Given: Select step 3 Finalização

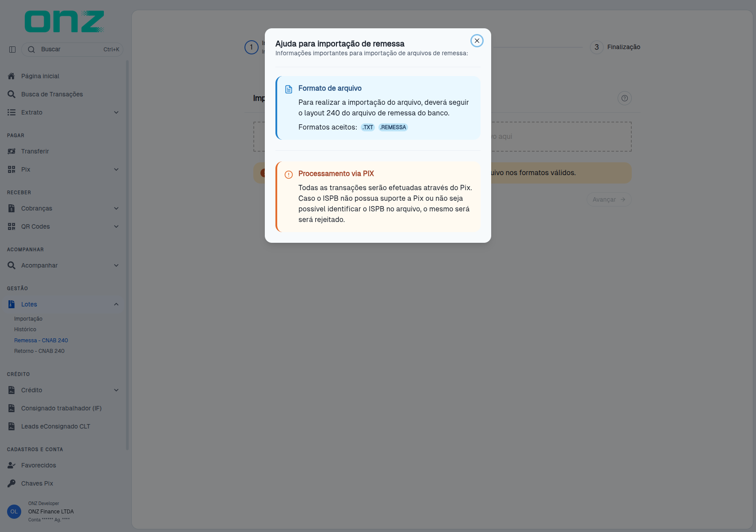Looking at the screenshot, I should click(615, 47).
